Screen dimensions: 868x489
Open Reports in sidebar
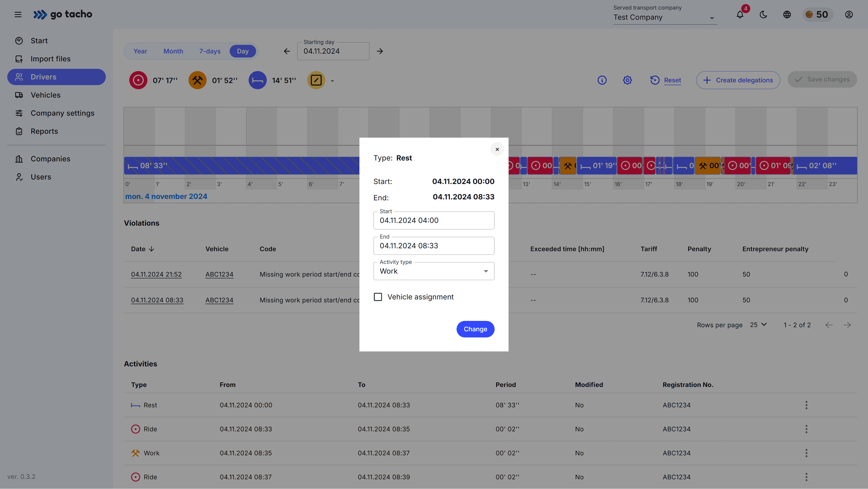[44, 131]
